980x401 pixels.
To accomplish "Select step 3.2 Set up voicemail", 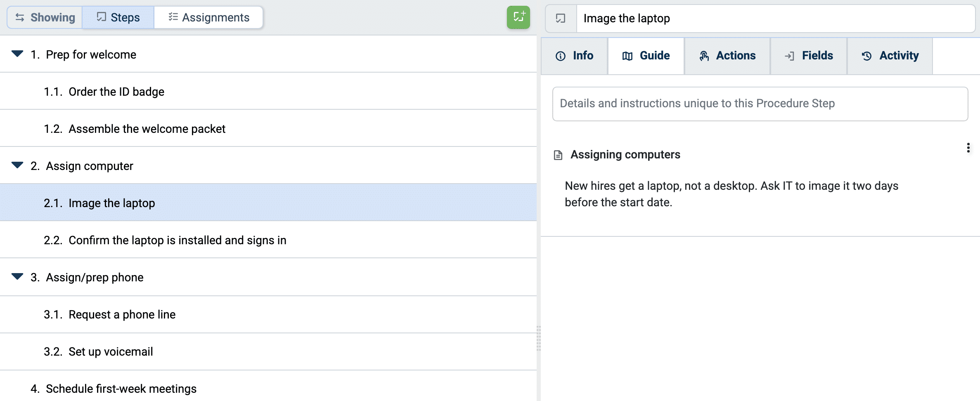I will [268, 351].
